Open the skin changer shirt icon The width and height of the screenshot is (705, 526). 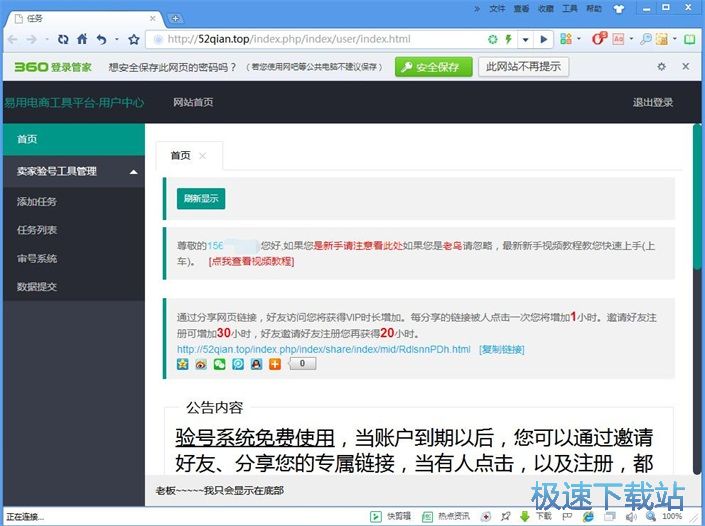click(x=619, y=9)
